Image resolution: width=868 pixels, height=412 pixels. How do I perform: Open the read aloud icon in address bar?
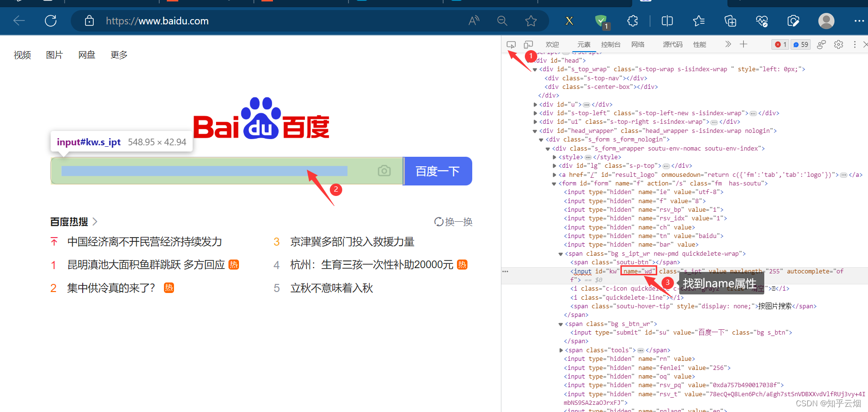(474, 21)
